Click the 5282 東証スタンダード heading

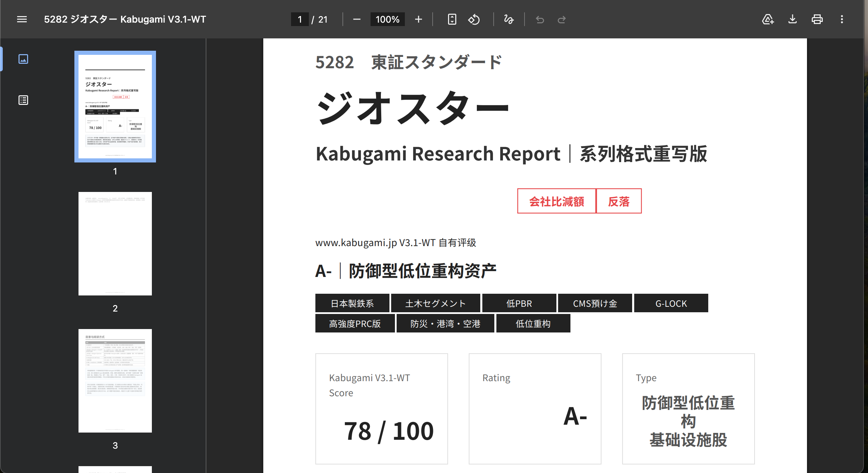tap(409, 62)
